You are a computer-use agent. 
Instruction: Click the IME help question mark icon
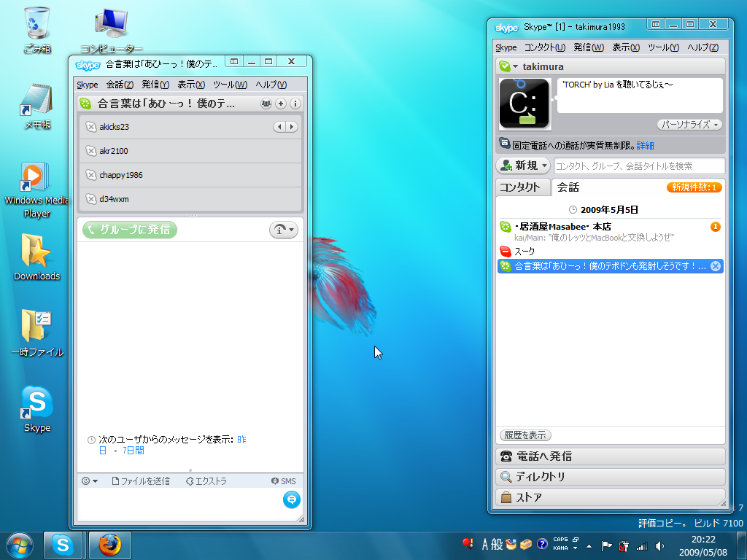point(542,544)
